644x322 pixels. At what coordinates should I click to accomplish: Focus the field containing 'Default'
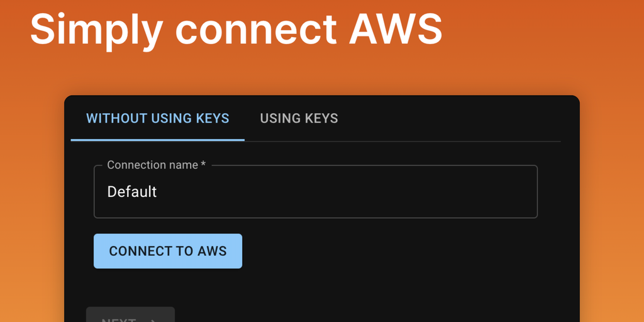point(314,192)
